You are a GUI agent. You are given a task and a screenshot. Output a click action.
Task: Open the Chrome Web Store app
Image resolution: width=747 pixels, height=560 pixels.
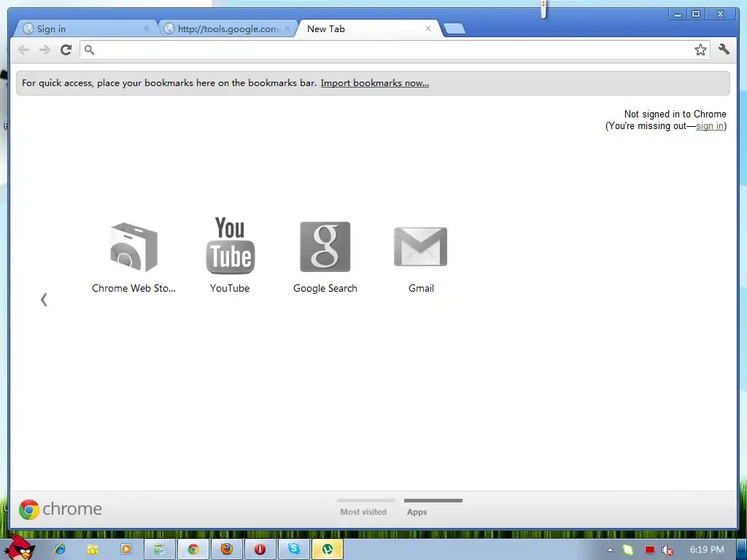[134, 257]
